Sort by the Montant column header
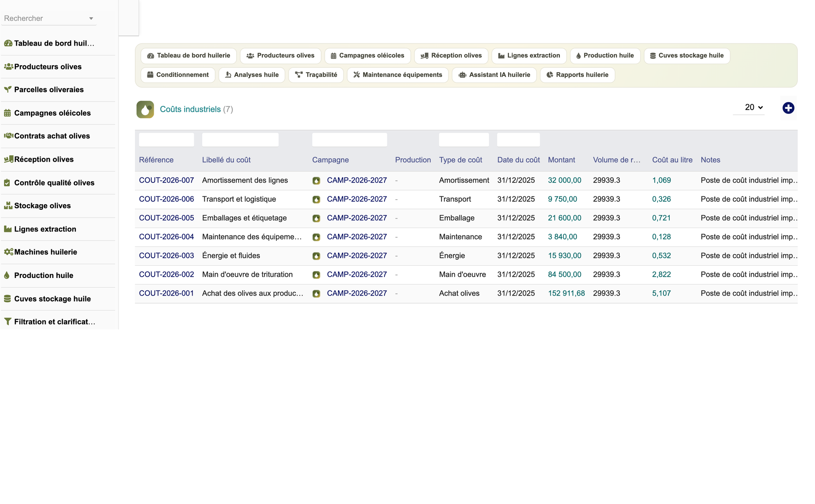Screen dimensions: 815x504 (561, 160)
